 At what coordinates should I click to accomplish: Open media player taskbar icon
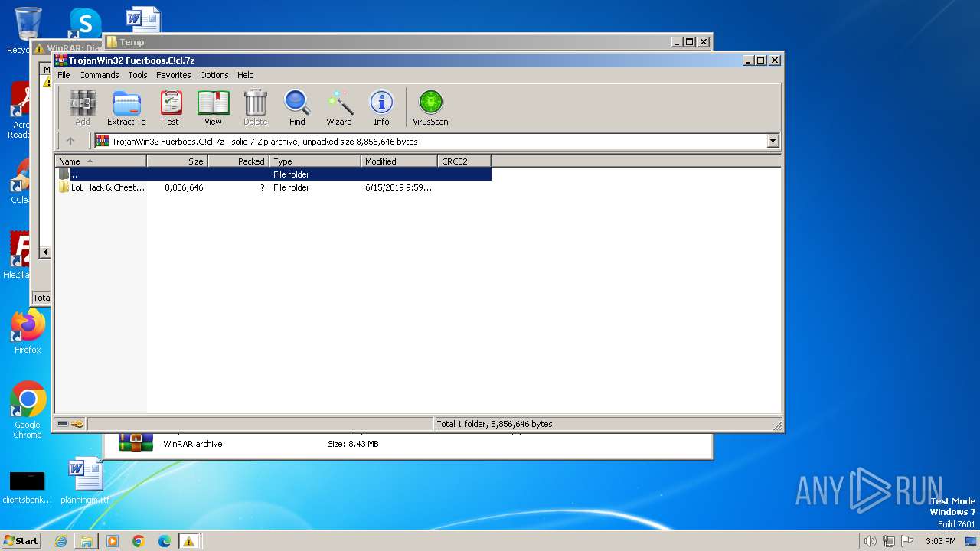113,541
